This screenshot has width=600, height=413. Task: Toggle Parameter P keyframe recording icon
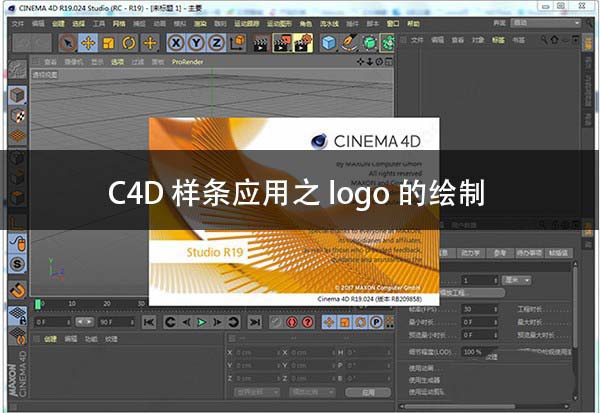coord(377,322)
